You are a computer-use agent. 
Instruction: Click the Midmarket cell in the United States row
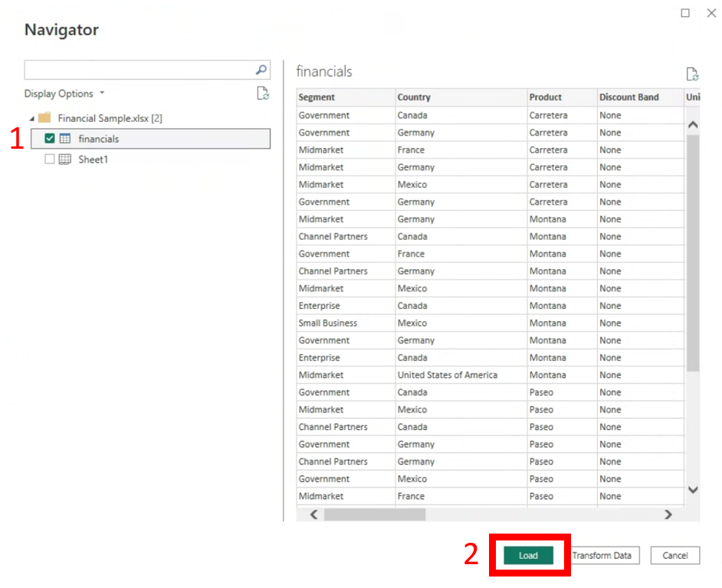[346, 375]
